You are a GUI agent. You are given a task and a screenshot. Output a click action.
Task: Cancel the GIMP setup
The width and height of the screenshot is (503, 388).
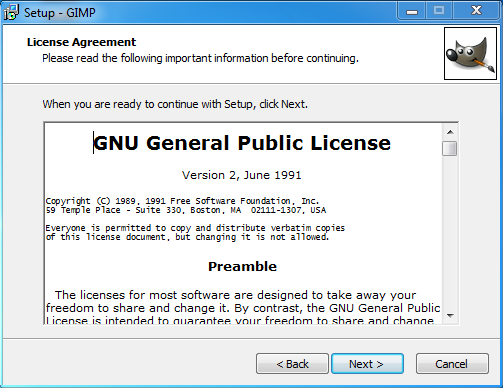(x=452, y=364)
